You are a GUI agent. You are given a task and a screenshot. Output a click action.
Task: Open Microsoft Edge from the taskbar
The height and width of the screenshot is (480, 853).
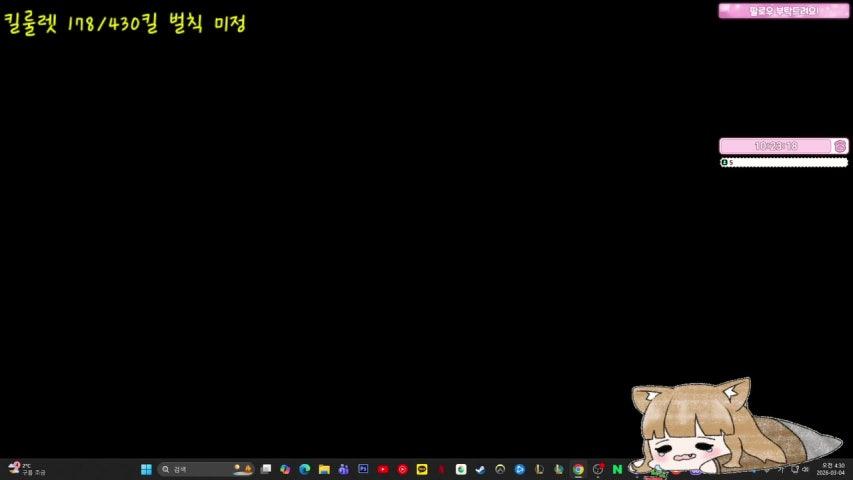305,469
